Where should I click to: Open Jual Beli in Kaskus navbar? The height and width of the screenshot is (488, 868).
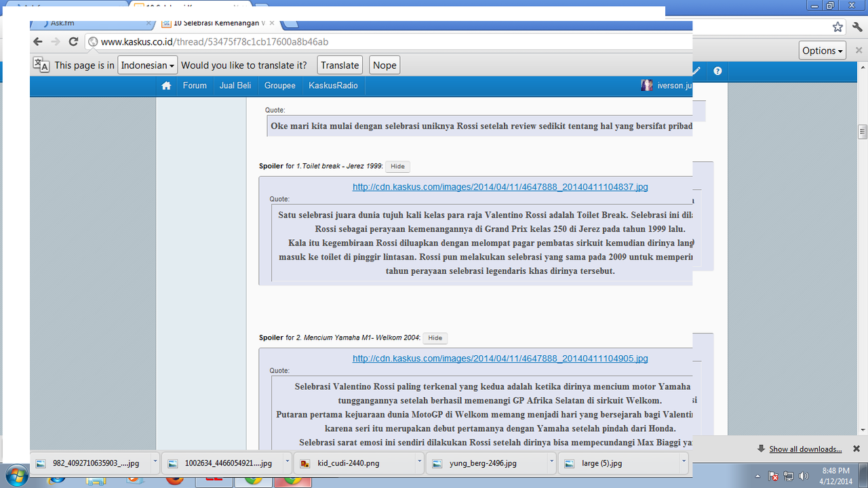tap(235, 85)
